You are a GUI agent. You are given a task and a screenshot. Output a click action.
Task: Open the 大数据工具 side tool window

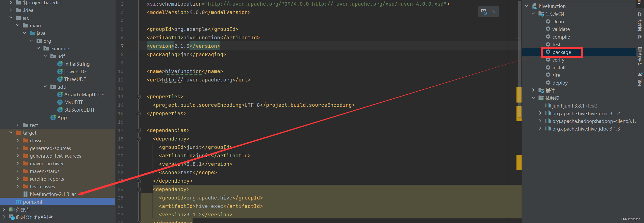coord(639,26)
